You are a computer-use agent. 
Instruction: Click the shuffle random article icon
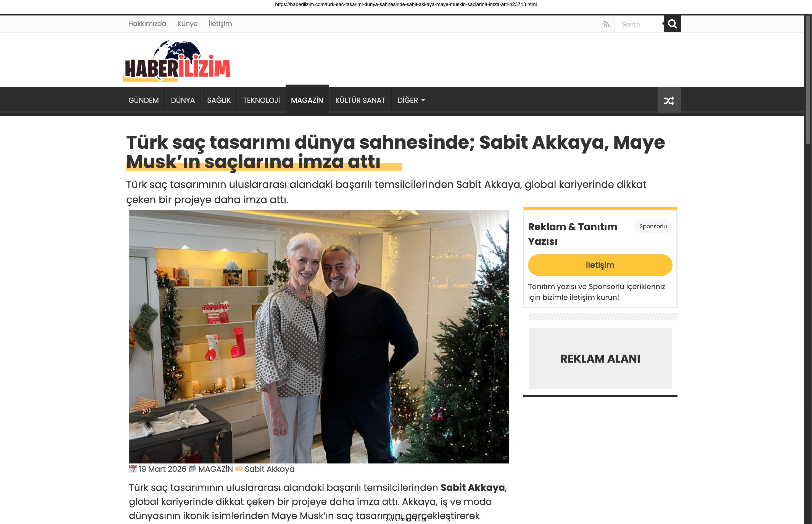click(x=669, y=101)
